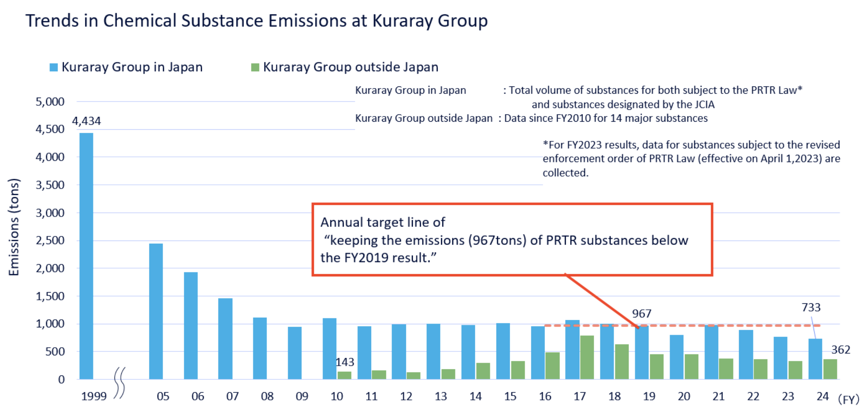Click the y-axis value '500'
Image resolution: width=868 pixels, height=417 pixels.
(x=55, y=352)
